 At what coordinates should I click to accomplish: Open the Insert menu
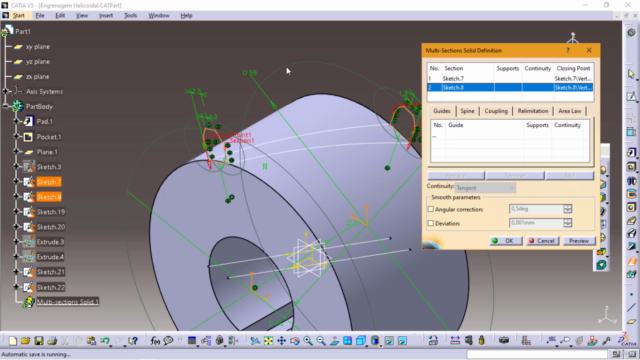(106, 16)
